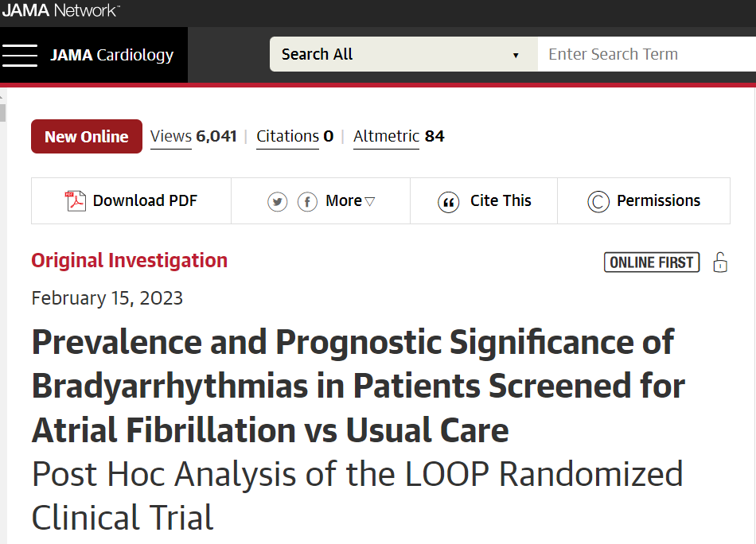Click the Search All dropdown arrow
The height and width of the screenshot is (544, 756).
point(516,56)
